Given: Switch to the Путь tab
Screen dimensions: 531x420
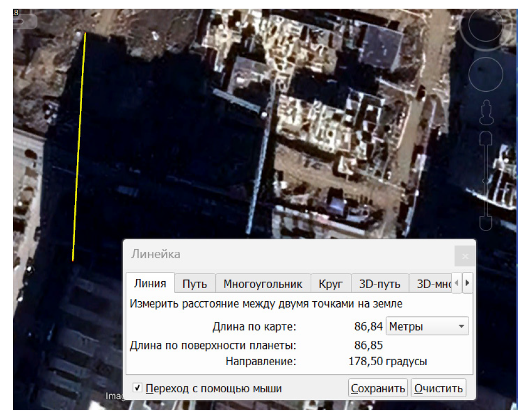Looking at the screenshot, I should [195, 284].
